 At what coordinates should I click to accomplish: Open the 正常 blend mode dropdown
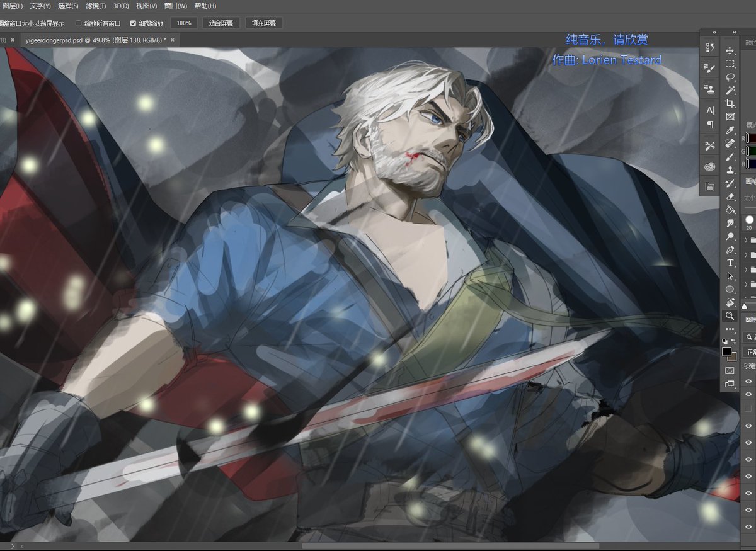point(749,352)
